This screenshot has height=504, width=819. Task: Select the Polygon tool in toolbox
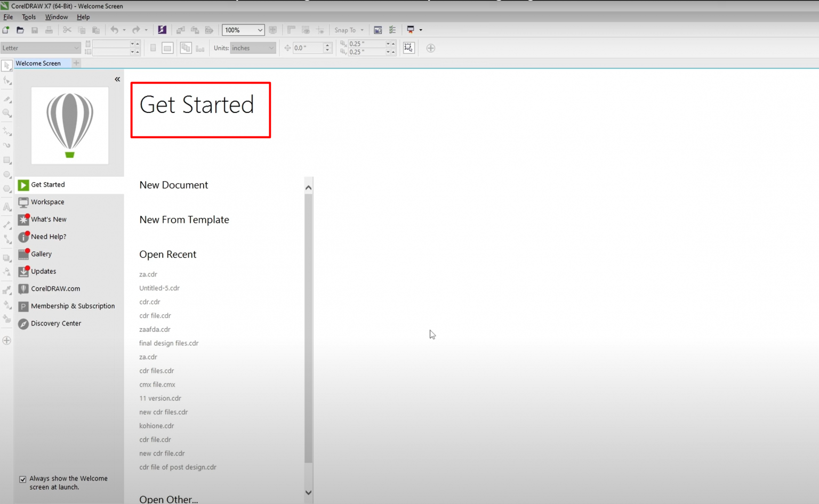7,189
